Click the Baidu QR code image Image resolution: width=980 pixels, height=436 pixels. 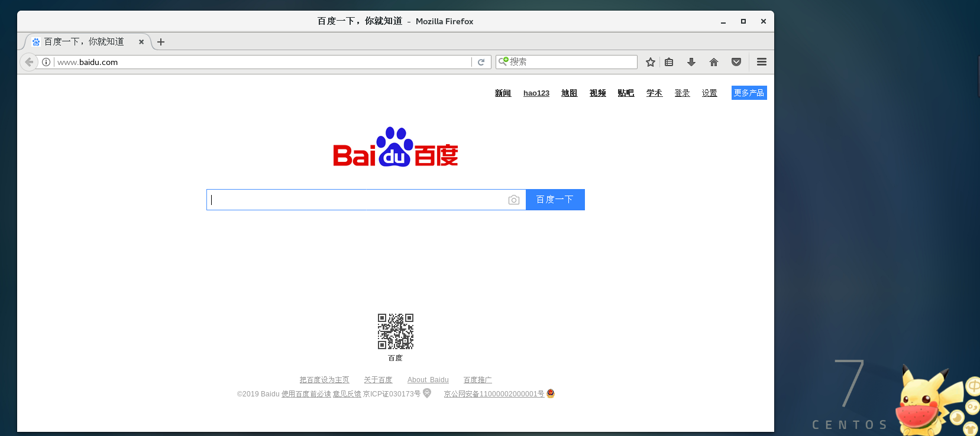click(396, 331)
